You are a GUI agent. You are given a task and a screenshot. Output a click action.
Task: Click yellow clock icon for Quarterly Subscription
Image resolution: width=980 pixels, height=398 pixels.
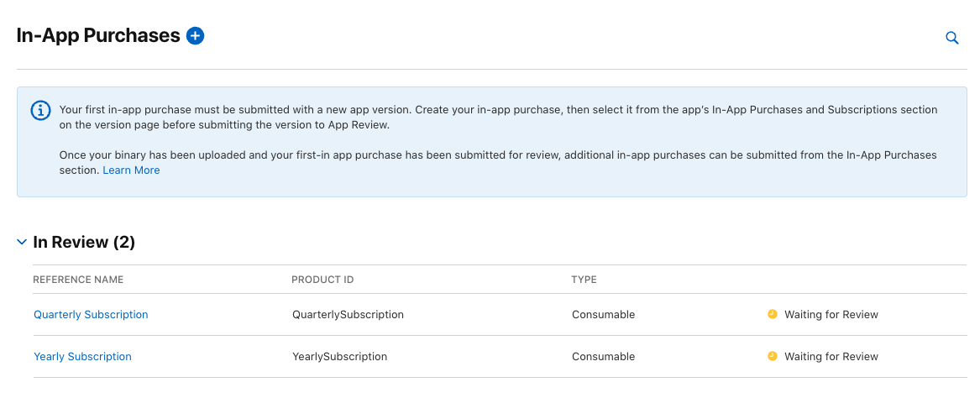772,314
